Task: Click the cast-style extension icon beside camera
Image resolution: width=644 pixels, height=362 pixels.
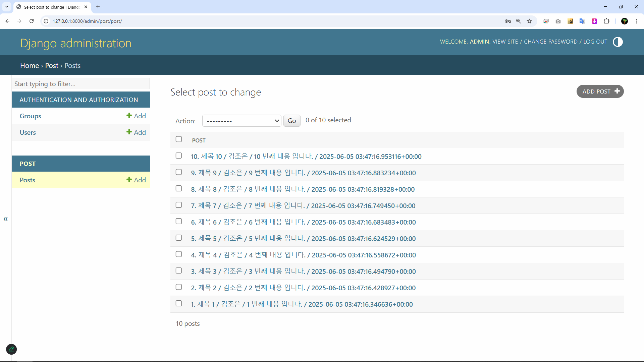Action: coord(546,21)
